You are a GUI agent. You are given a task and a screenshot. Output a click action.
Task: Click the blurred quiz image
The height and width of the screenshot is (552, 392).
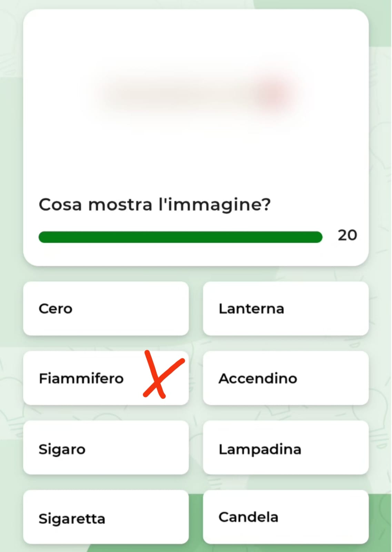click(x=195, y=94)
